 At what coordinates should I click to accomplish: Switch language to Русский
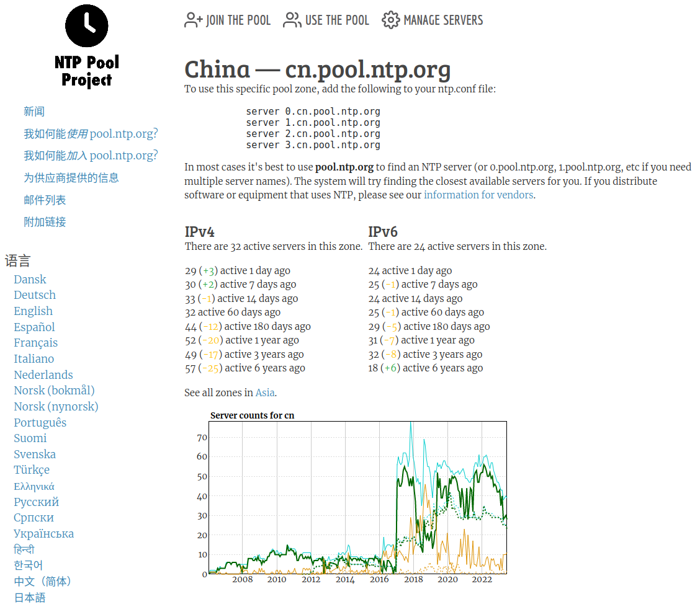tap(36, 502)
